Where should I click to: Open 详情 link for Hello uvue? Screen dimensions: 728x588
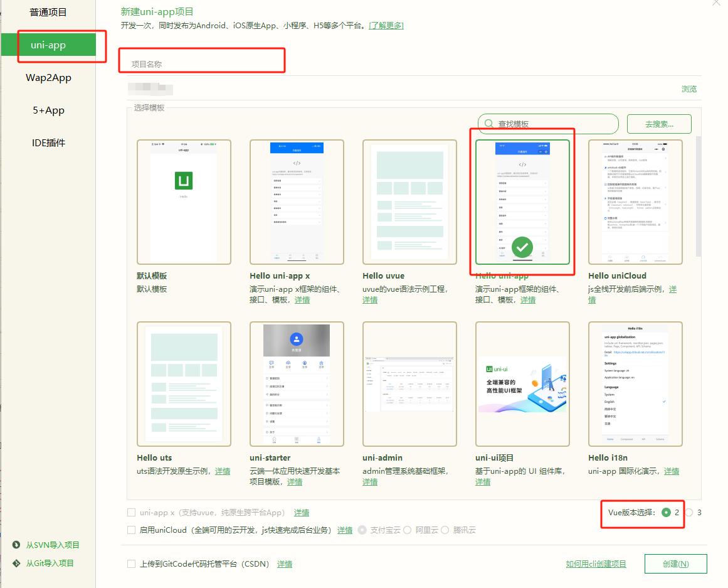tap(370, 300)
